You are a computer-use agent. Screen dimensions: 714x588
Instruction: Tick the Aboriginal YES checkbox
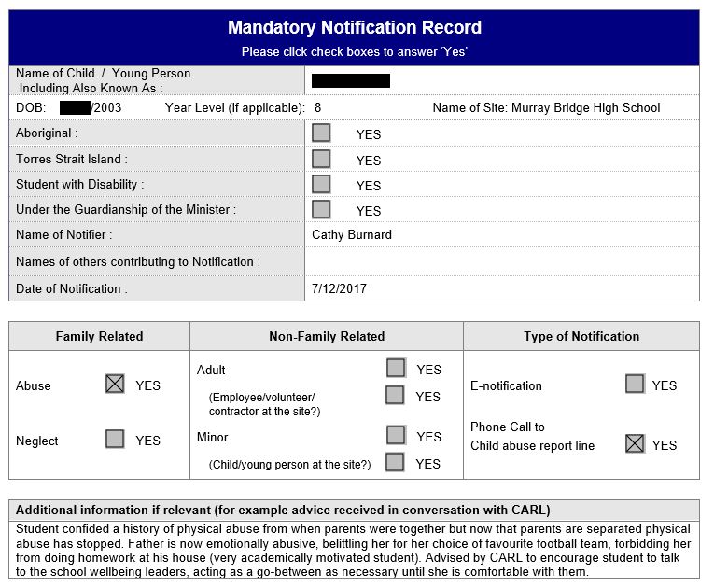pos(321,133)
